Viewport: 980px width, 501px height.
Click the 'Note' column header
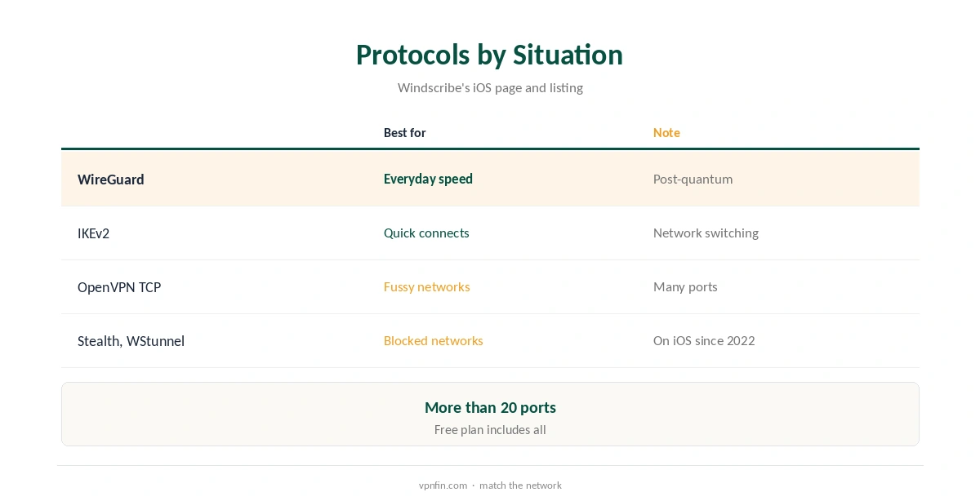[x=666, y=133]
